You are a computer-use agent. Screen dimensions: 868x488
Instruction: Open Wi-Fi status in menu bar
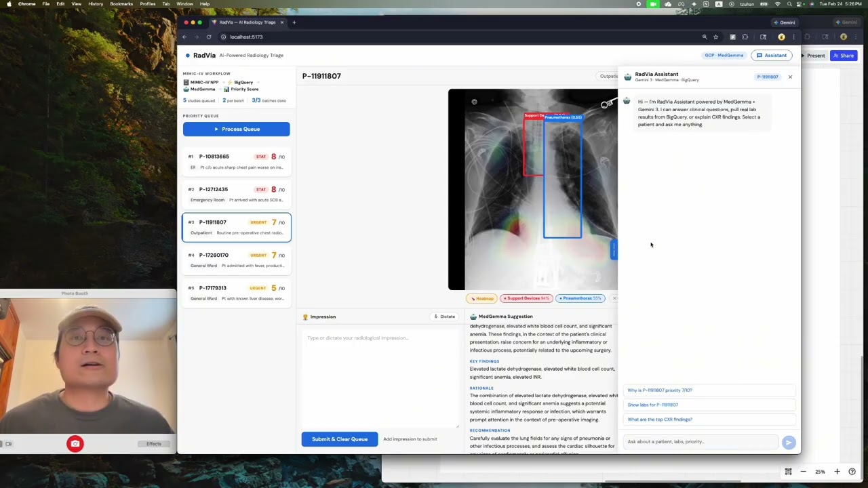coord(777,4)
